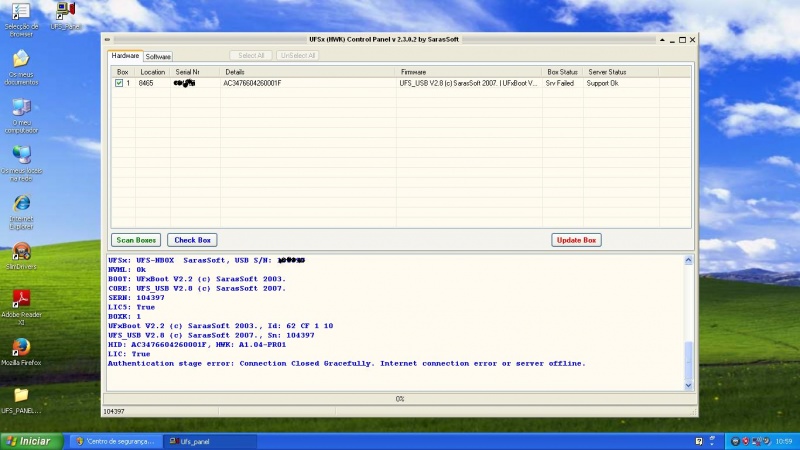Click the log scrollbar down arrow
The width and height of the screenshot is (800, 450).
(688, 386)
